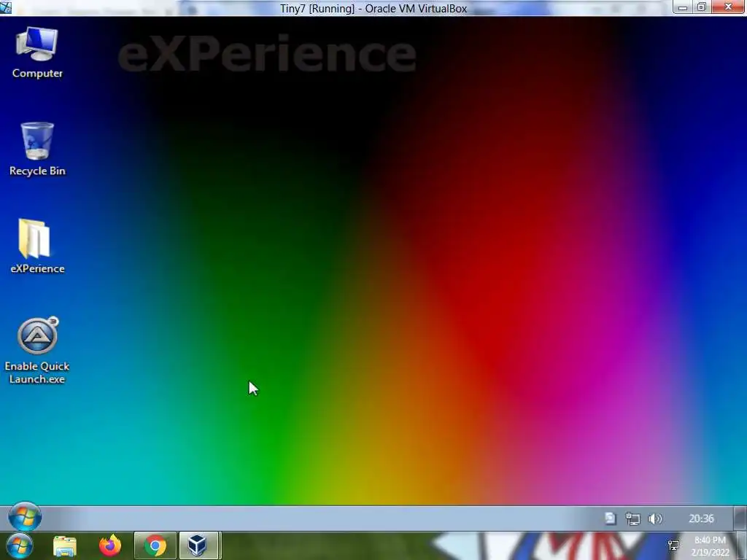
Task: Click the guest tray Action Center icon
Action: tap(611, 518)
